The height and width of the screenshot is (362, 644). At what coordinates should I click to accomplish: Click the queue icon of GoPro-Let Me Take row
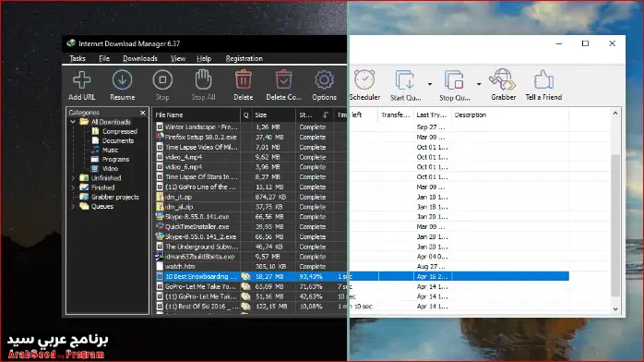[x=245, y=286]
